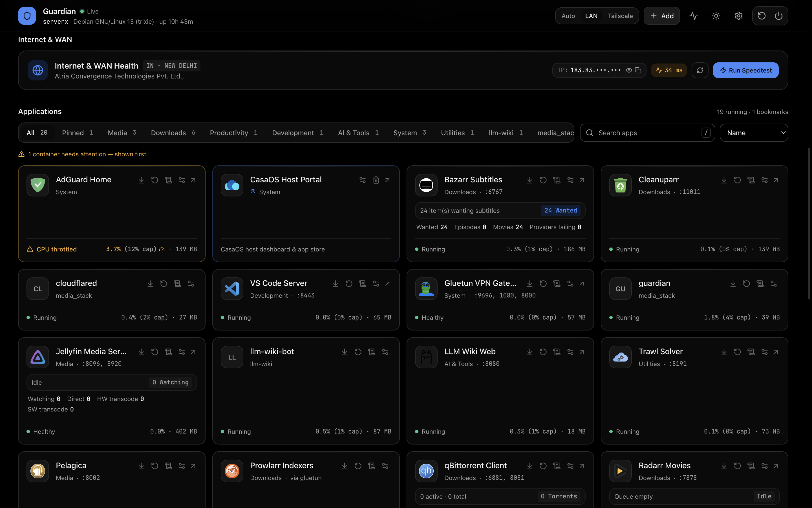812x508 pixels.
Task: Click the power icon in the header
Action: click(779, 16)
